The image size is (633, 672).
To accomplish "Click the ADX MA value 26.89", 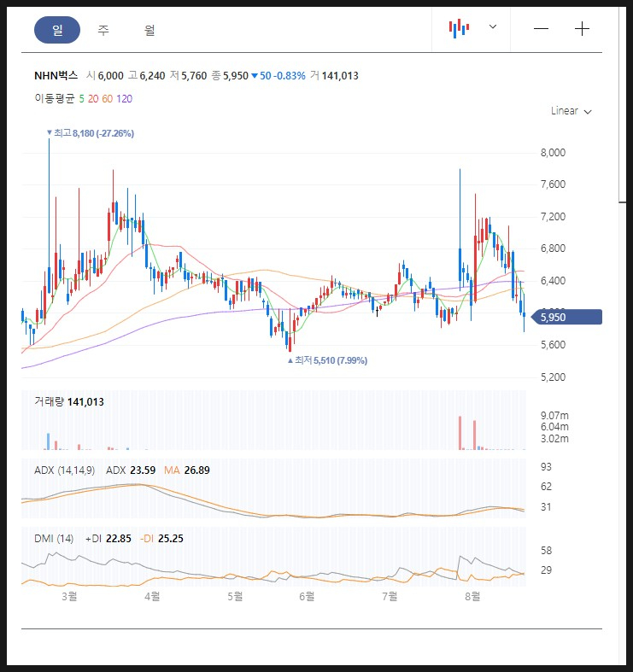I will click(196, 470).
